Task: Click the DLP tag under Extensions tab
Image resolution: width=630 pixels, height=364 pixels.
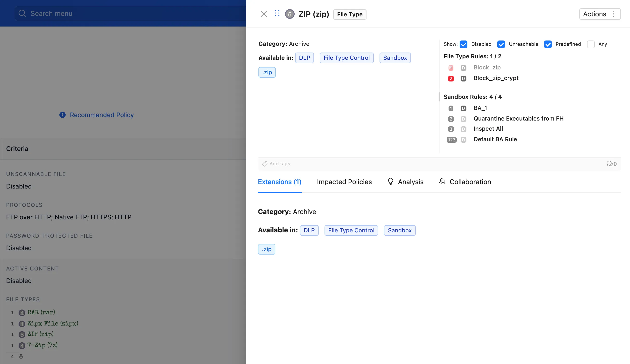Action: point(309,230)
